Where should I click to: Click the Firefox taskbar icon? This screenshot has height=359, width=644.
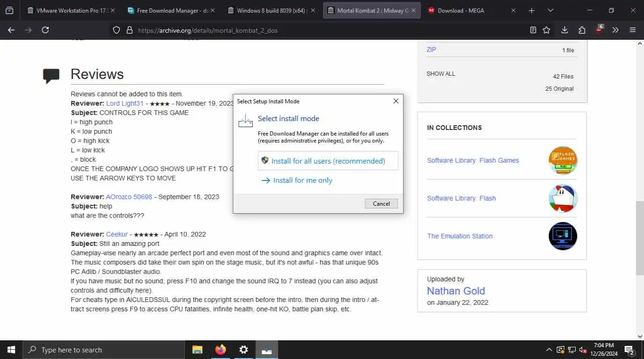220,350
